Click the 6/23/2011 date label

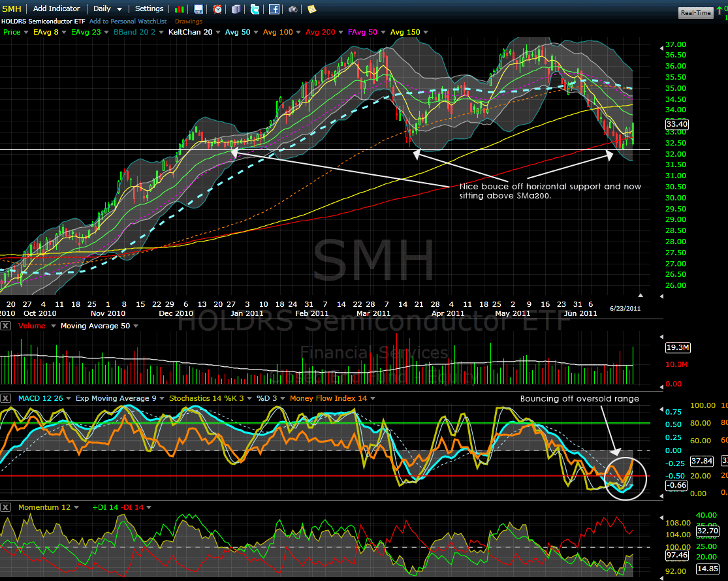tap(625, 309)
